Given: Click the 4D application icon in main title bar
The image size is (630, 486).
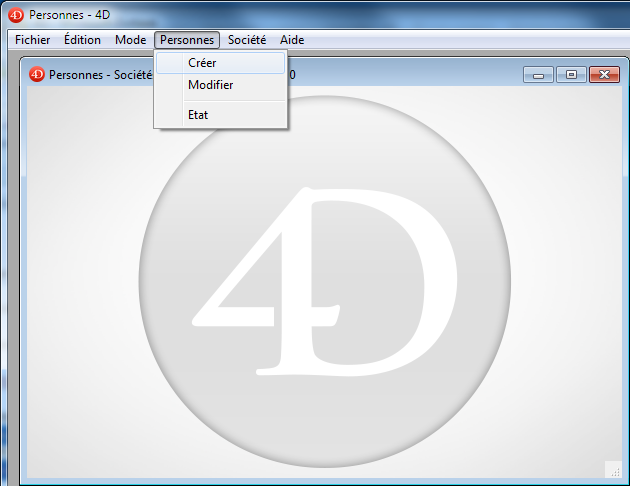Looking at the screenshot, I should click(x=15, y=15).
